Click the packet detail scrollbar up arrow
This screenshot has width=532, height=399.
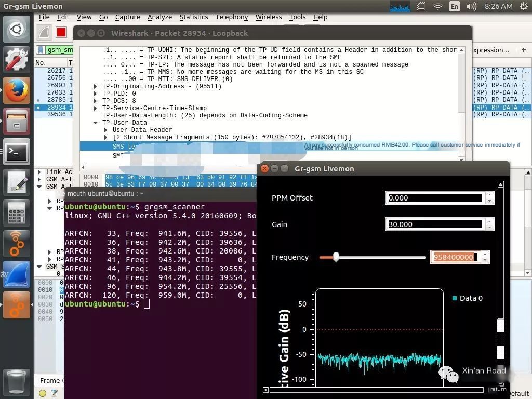tap(461, 50)
